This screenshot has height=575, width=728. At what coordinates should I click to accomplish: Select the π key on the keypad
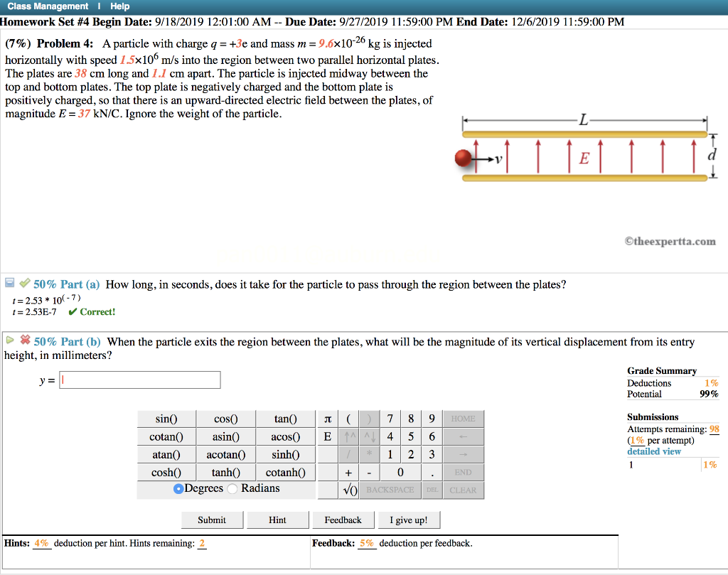tap(328, 419)
